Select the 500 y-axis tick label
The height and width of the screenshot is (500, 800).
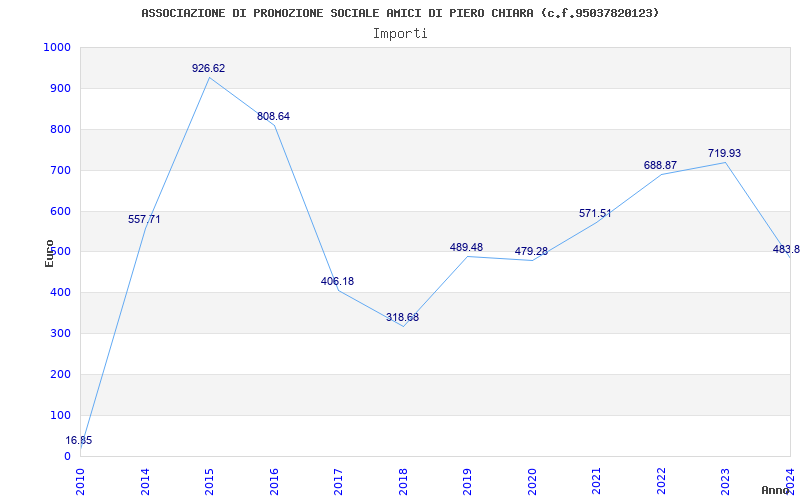tap(60, 252)
